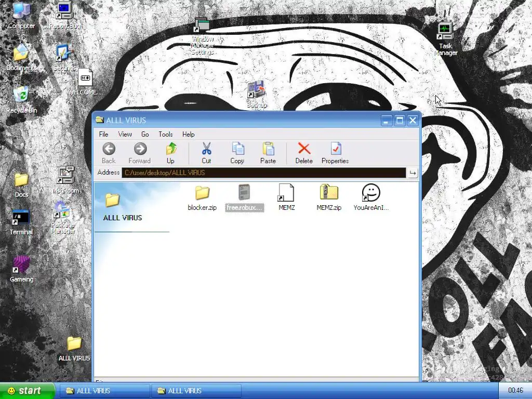Minimize the ALLL VIRUS window

[x=387, y=121]
